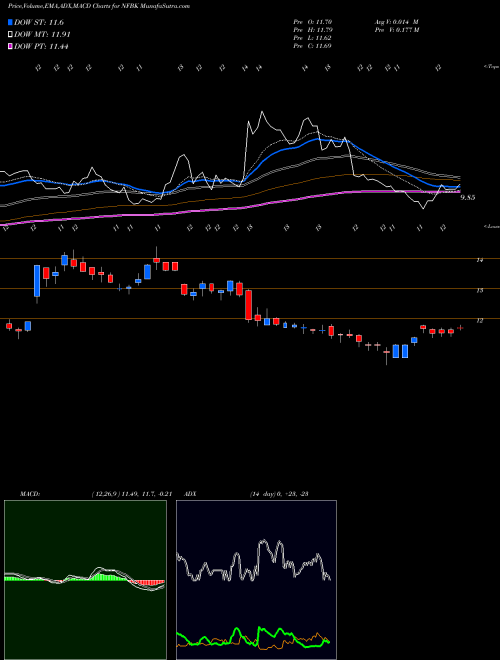Select the 'DOW ST: 11.6' legend label

[x=39, y=22]
